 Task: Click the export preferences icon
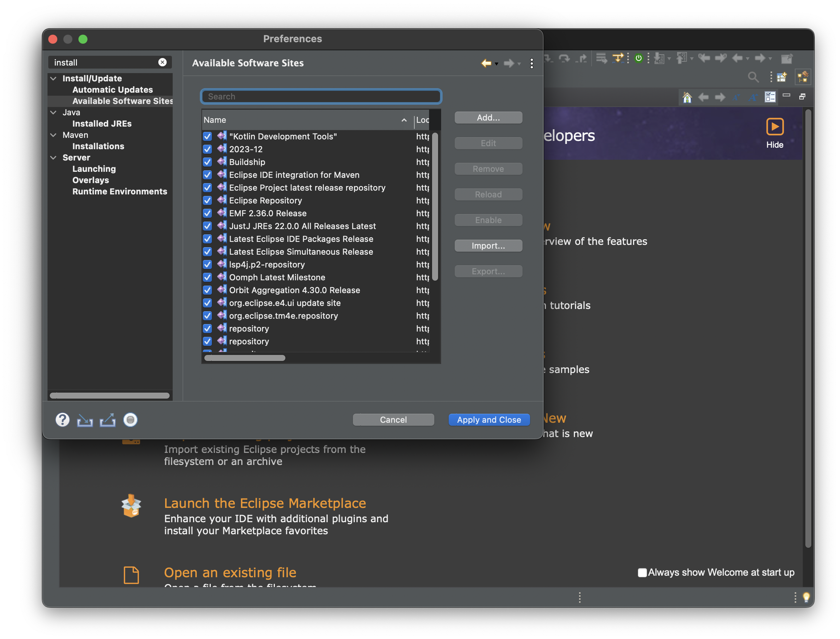point(108,420)
